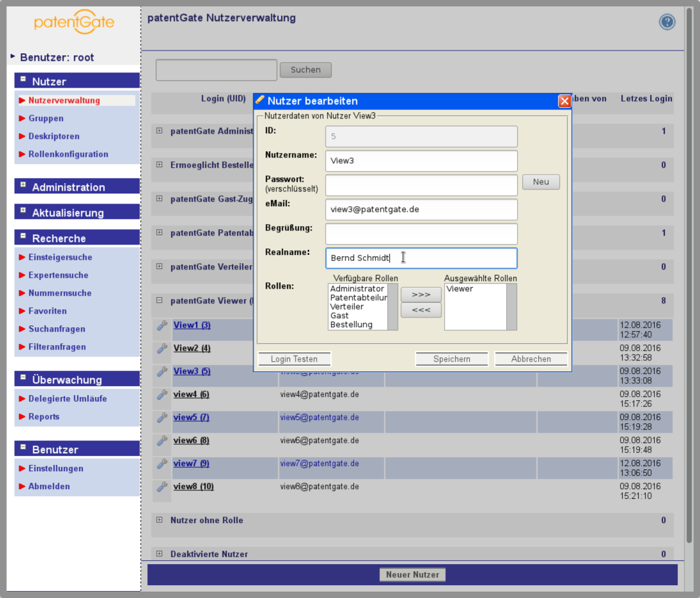Close the Nutzer bearbeiten dialog
The height and width of the screenshot is (598, 700).
(x=564, y=101)
